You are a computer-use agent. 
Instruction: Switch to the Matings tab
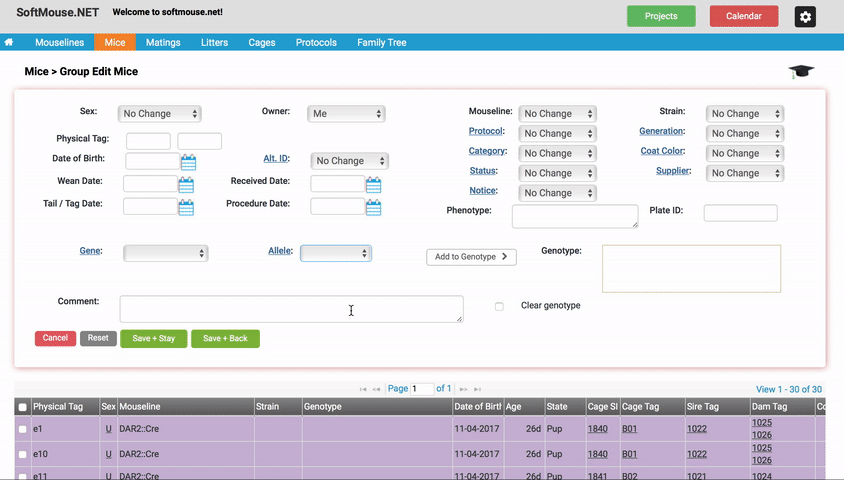[x=163, y=43]
